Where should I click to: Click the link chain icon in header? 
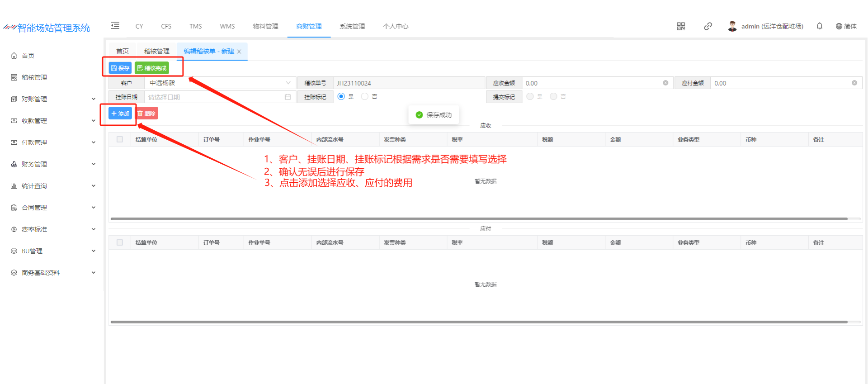pyautogui.click(x=708, y=26)
